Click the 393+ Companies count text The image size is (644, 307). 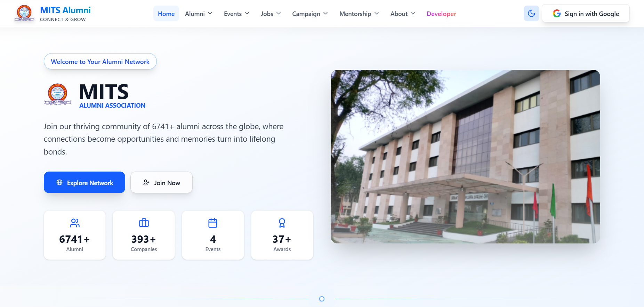(144, 239)
